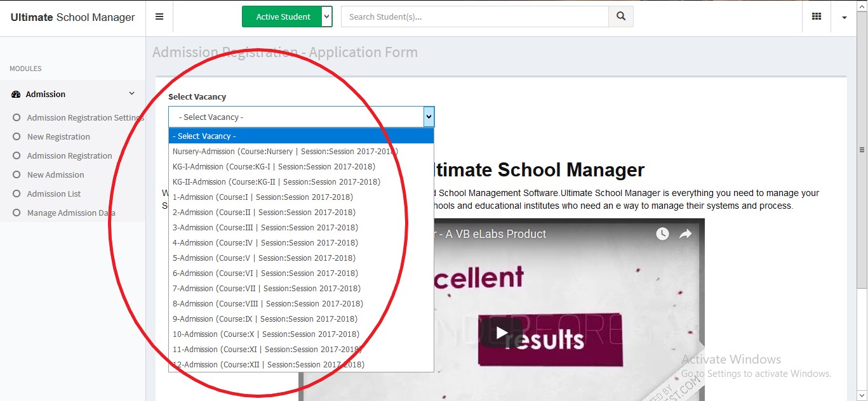Open the apps grid icon

pyautogui.click(x=817, y=17)
